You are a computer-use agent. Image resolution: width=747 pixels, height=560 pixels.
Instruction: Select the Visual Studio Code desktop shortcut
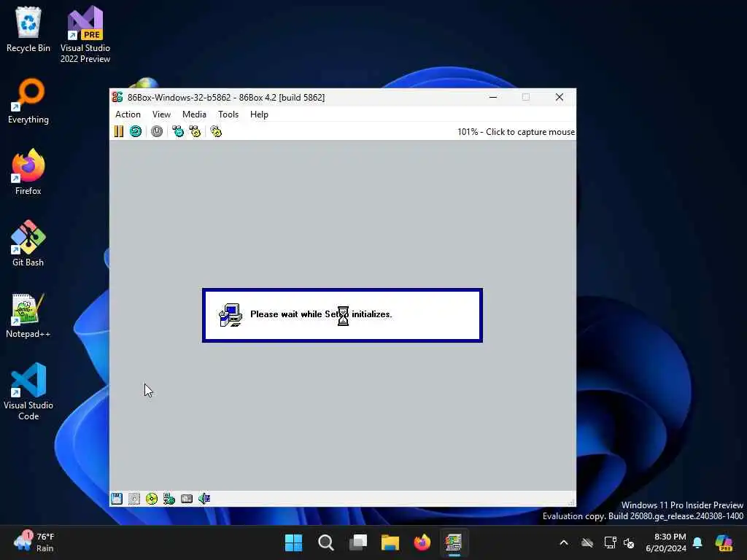28,392
